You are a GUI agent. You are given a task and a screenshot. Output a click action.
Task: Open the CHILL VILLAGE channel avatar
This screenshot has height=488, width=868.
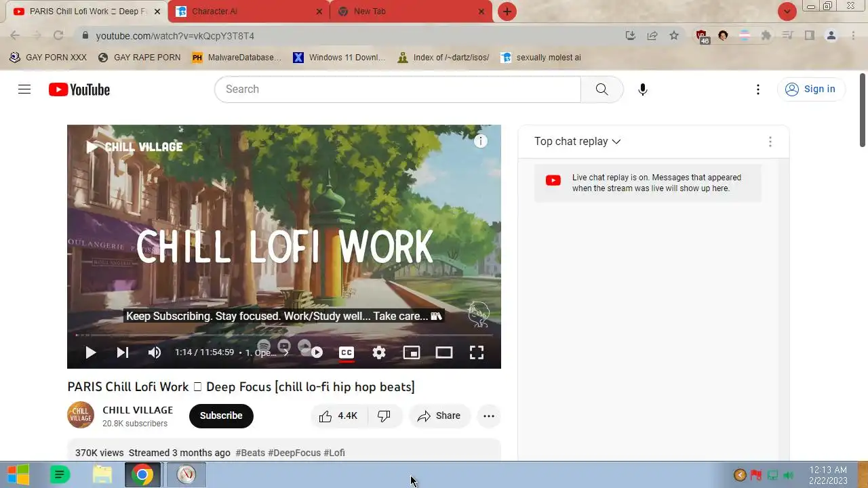(x=81, y=415)
